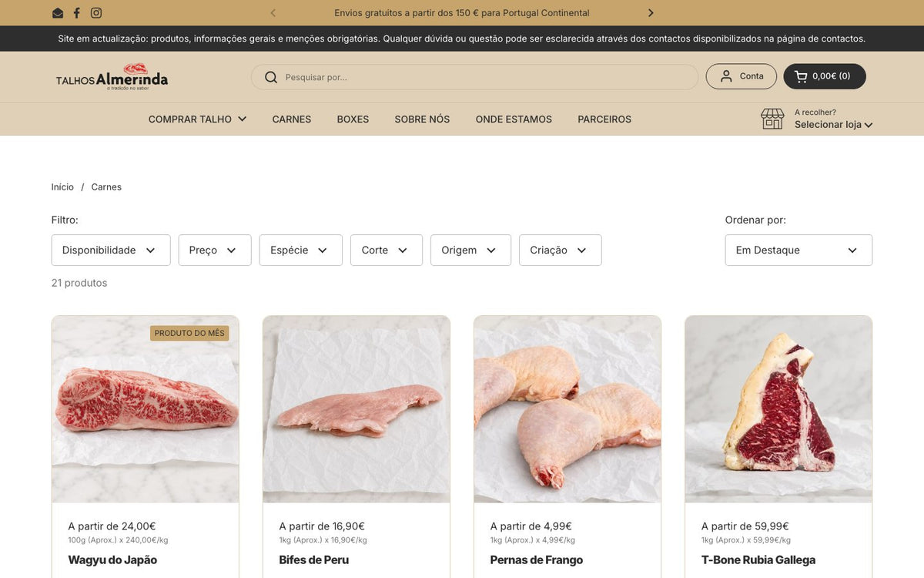
Task: Click the Wagyu do Japão title link
Action: [112, 560]
